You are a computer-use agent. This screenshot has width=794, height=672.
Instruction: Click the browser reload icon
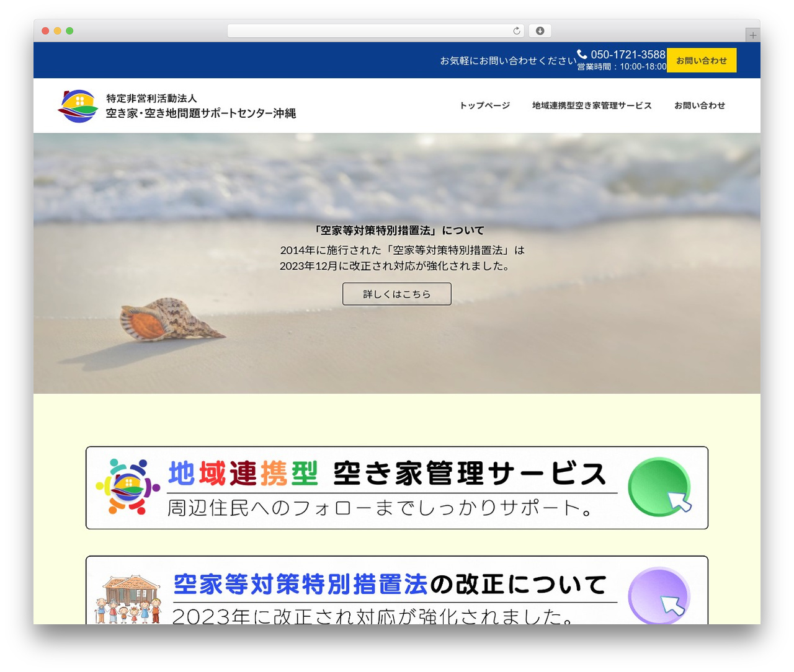click(x=517, y=30)
